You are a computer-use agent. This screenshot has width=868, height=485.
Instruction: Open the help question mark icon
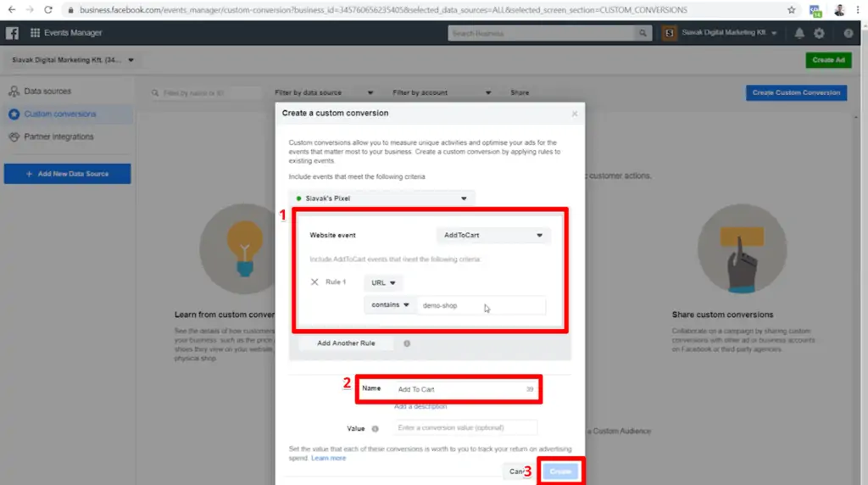coord(848,33)
